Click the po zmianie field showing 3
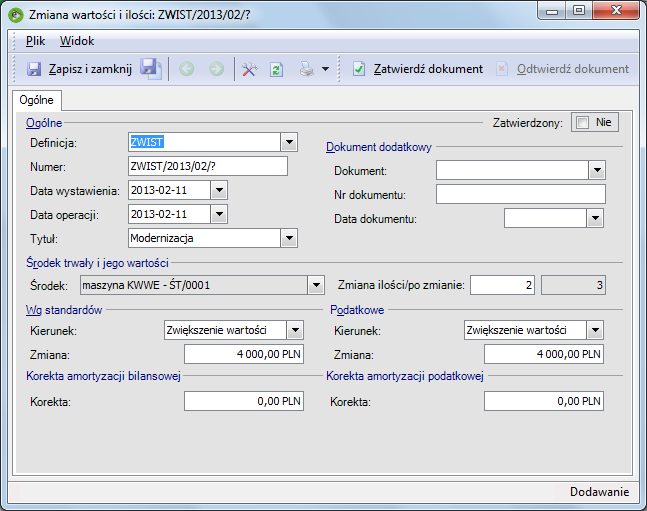The width and height of the screenshot is (647, 511). coord(574,285)
